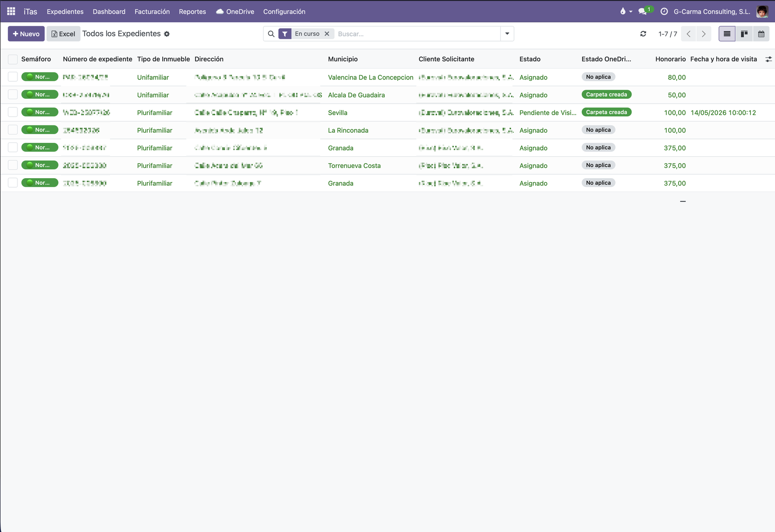
Task: Switch to kanban view
Action: [744, 34]
